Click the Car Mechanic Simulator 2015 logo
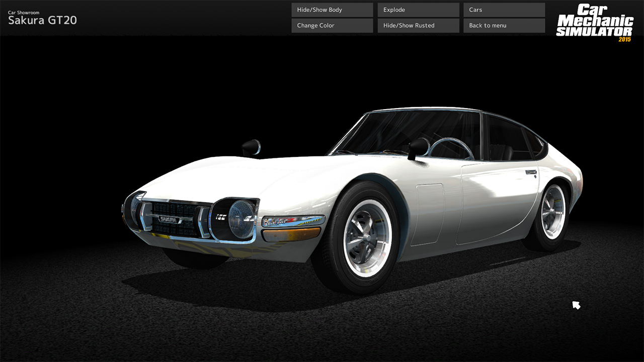 pos(594,23)
